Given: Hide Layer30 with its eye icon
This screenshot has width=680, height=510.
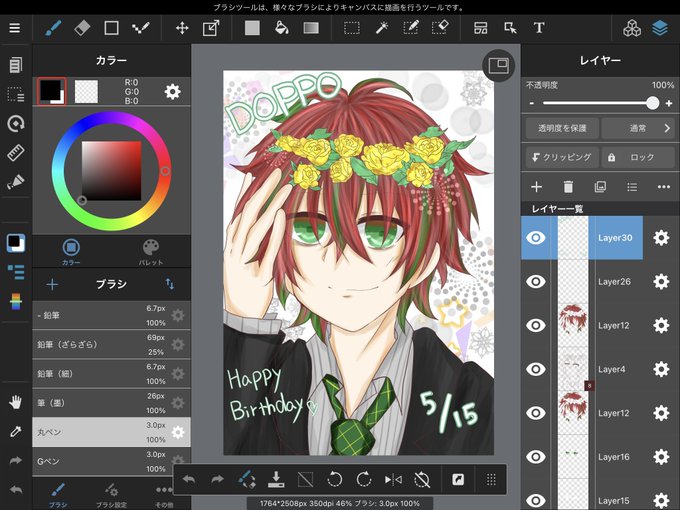Looking at the screenshot, I should click(x=536, y=238).
